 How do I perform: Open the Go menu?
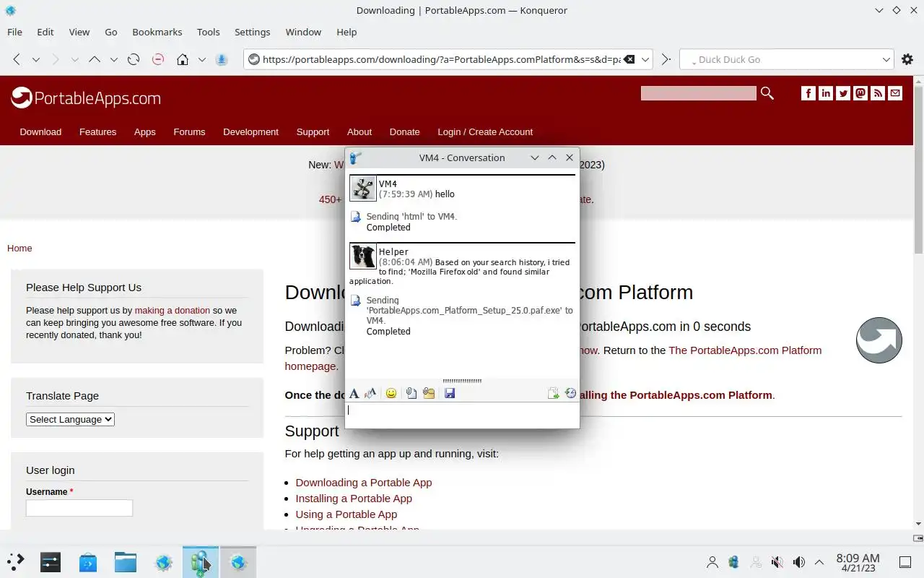pyautogui.click(x=111, y=33)
